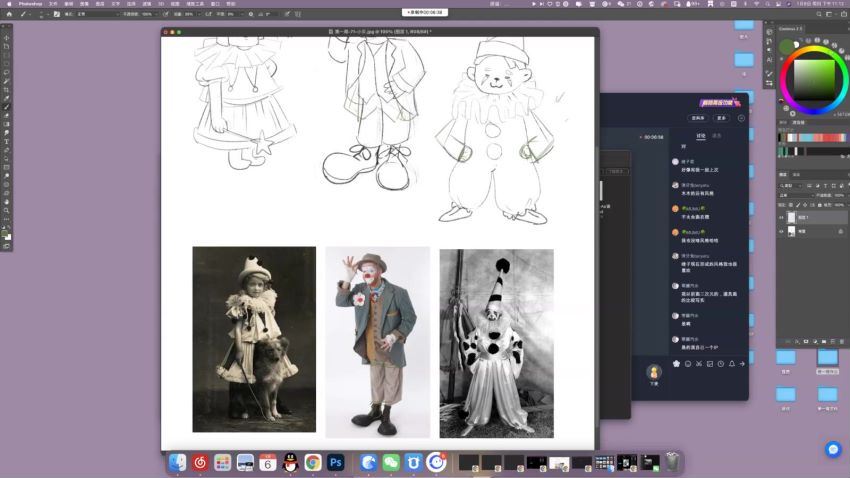Select the Move tool in Photoshop toolbar

coord(7,38)
